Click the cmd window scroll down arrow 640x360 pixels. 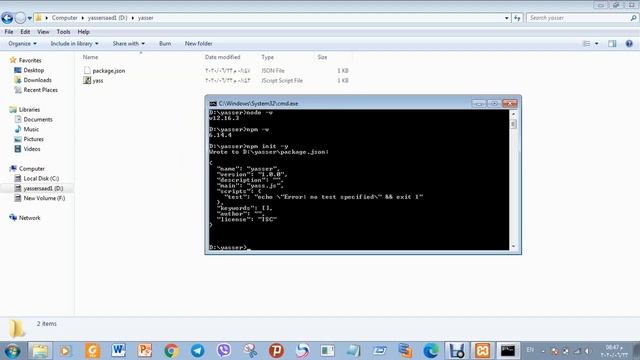pos(513,246)
